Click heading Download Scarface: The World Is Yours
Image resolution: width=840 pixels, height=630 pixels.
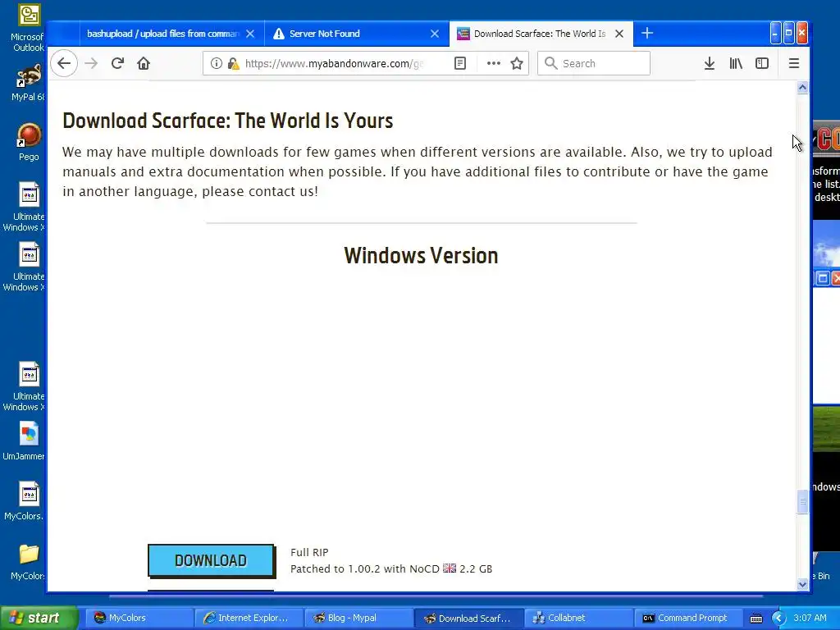[x=228, y=121]
